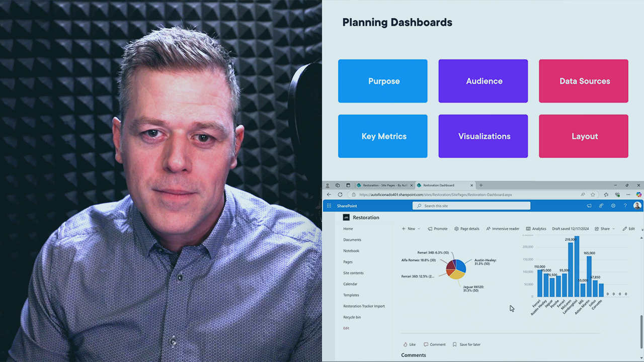
Task: Click the browser refresh icon
Action: tap(340, 195)
